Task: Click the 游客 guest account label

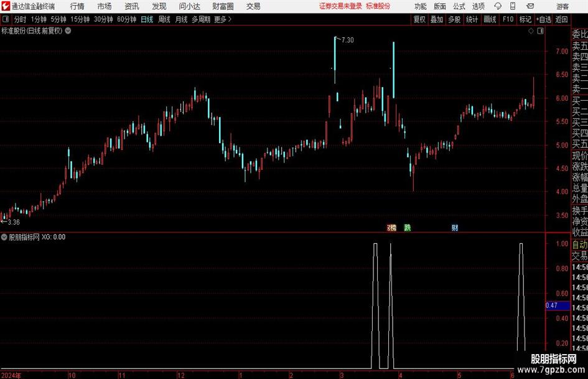Action: 562,6
